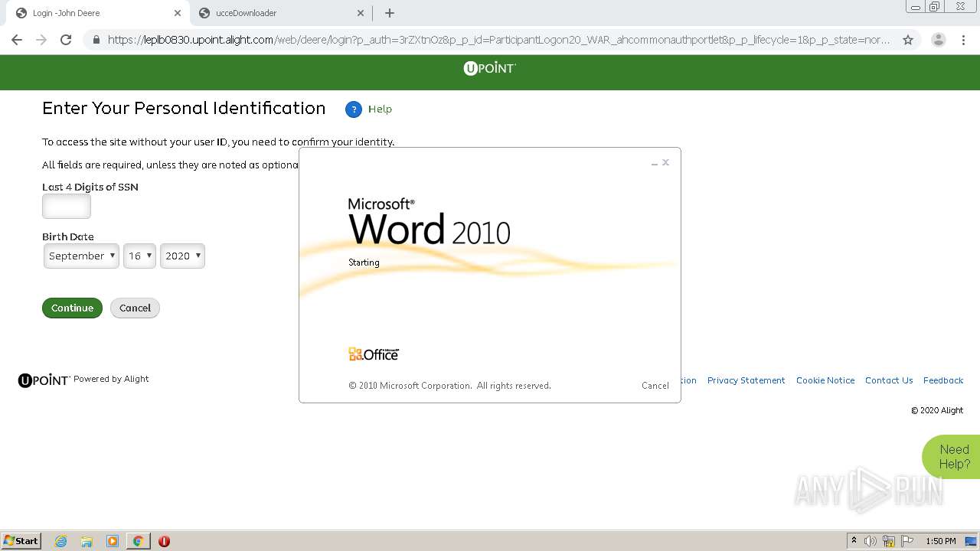980x551 pixels.
Task: Open the birth year 2020 dropdown
Action: click(x=182, y=256)
